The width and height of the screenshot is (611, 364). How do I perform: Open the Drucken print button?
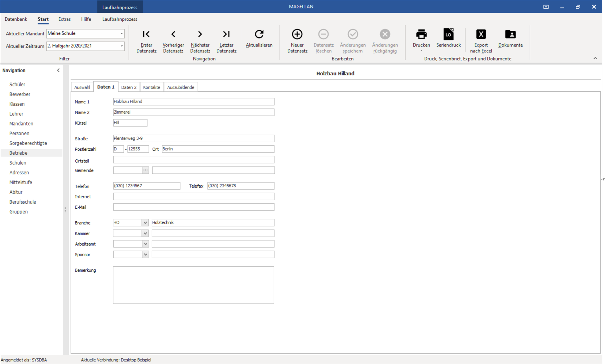421,38
